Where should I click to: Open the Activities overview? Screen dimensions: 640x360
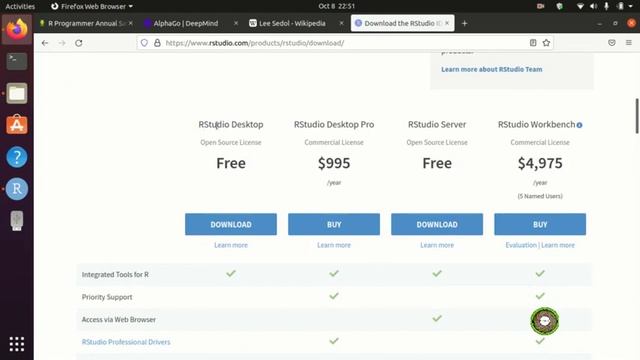point(20,6)
